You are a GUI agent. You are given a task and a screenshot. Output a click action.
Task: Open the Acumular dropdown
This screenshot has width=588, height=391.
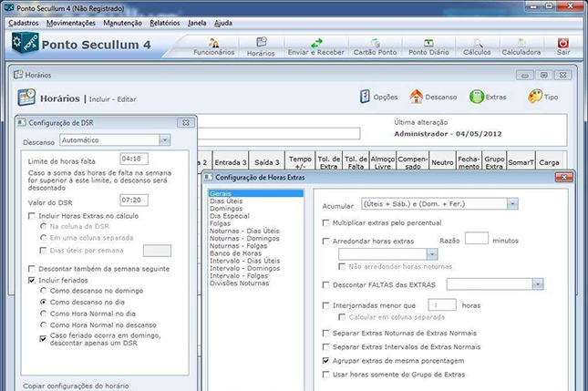512,204
